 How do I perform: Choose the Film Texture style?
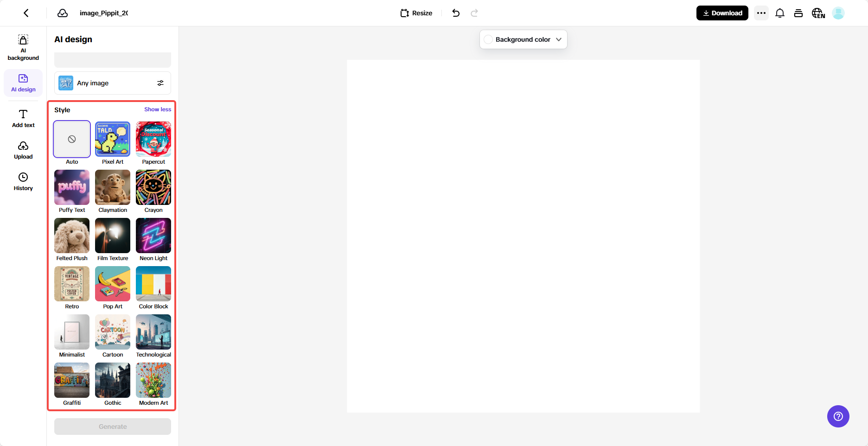(113, 236)
